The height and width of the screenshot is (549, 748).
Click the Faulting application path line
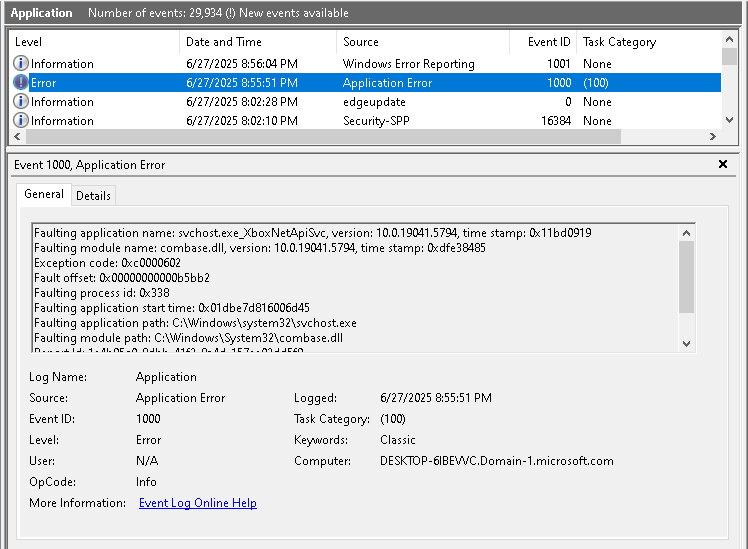pos(195,323)
